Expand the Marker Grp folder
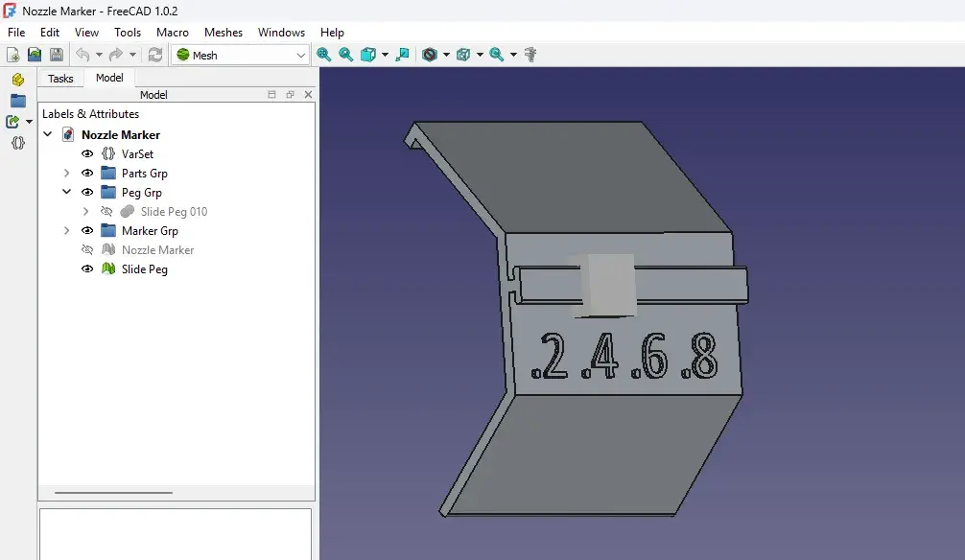Screen dimensions: 965x560 [66, 230]
